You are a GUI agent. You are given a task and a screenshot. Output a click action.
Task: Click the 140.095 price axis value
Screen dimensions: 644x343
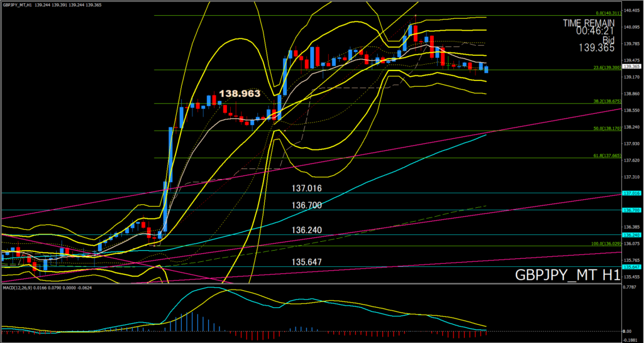pyautogui.click(x=633, y=27)
